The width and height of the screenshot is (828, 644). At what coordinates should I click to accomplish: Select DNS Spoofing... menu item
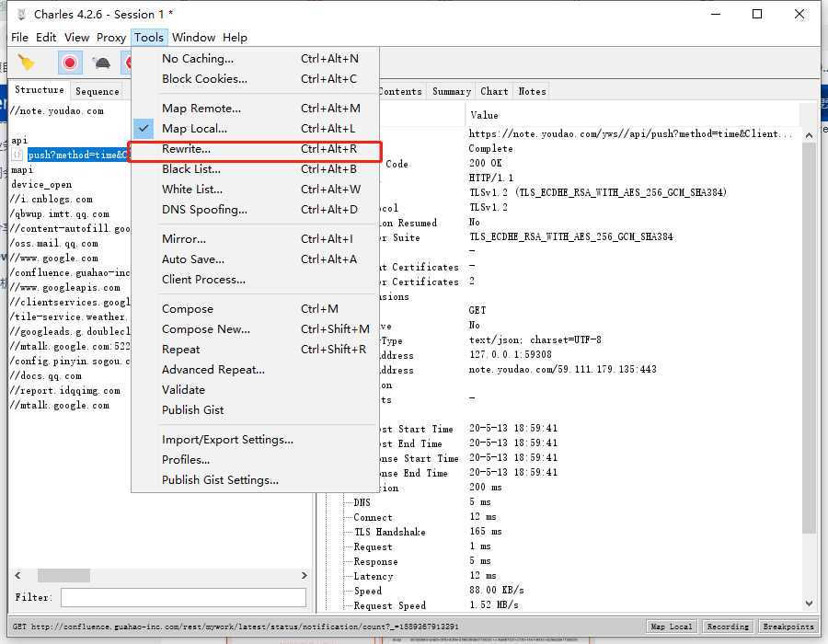[x=255, y=209]
